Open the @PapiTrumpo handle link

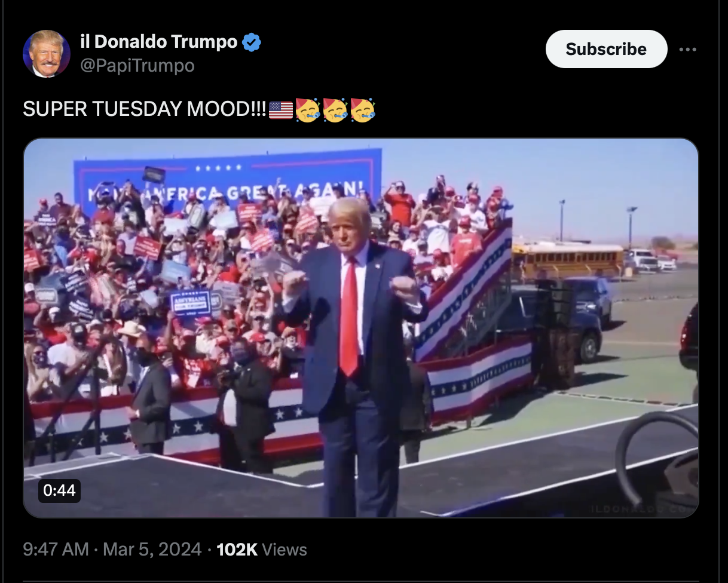coord(137,66)
